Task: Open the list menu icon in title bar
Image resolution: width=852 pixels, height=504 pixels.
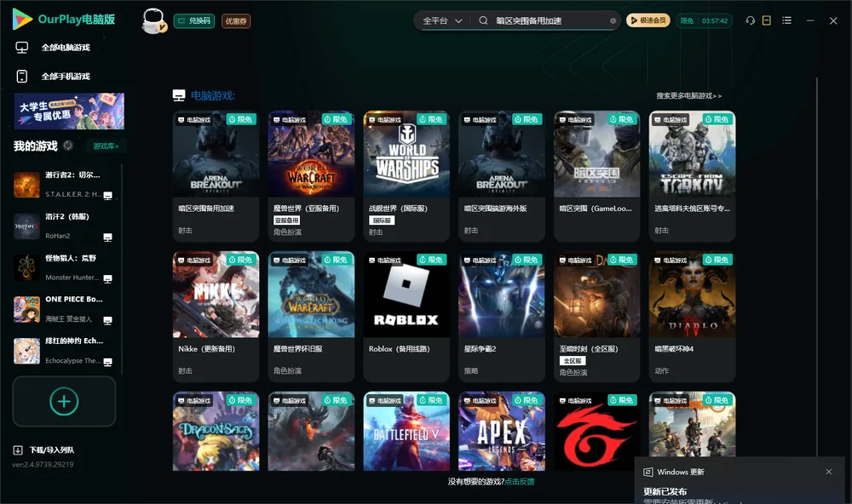Action: pyautogui.click(x=786, y=20)
